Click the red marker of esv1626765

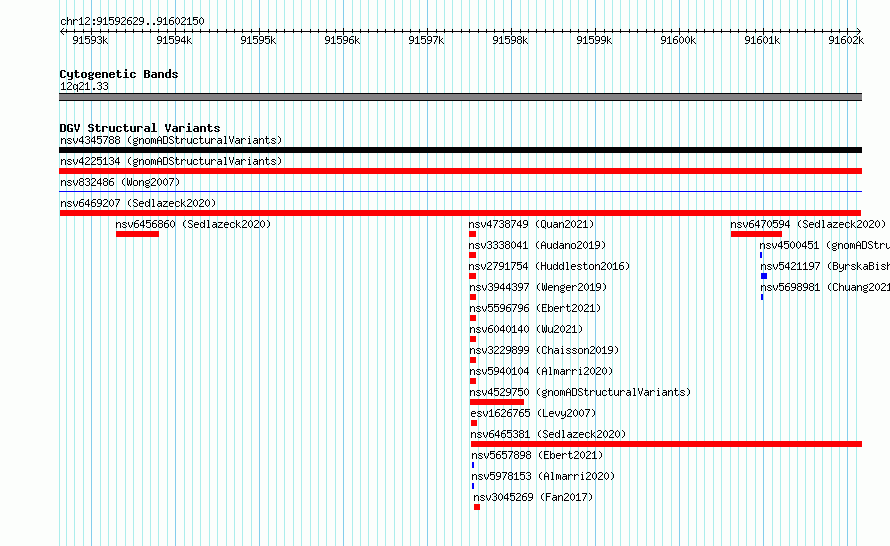(474, 423)
